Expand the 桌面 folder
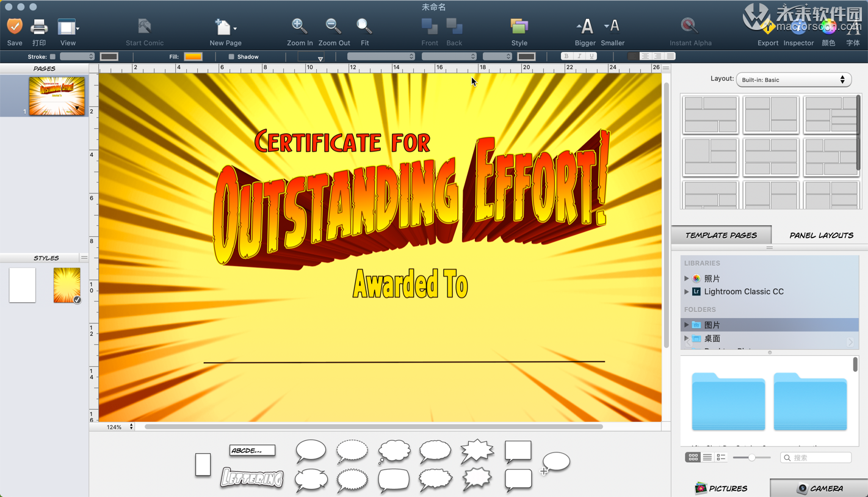Image resolution: width=868 pixels, height=497 pixels. tap(687, 338)
